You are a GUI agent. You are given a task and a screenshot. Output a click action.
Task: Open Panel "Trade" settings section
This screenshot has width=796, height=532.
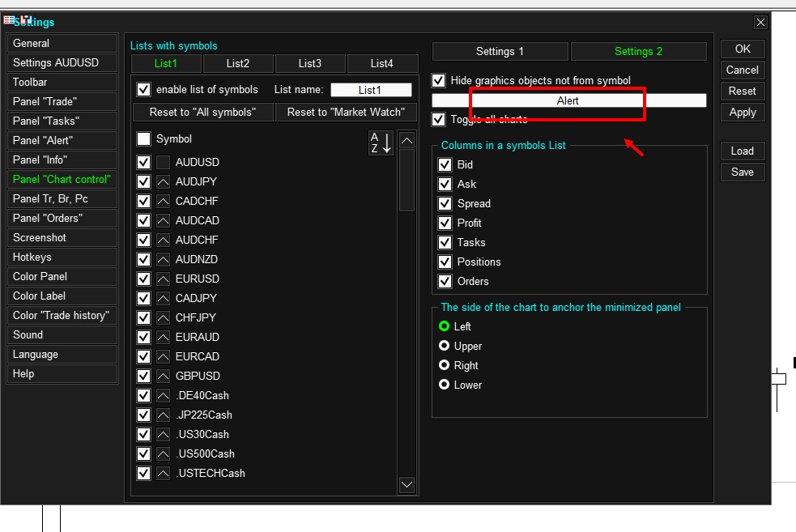(x=62, y=102)
